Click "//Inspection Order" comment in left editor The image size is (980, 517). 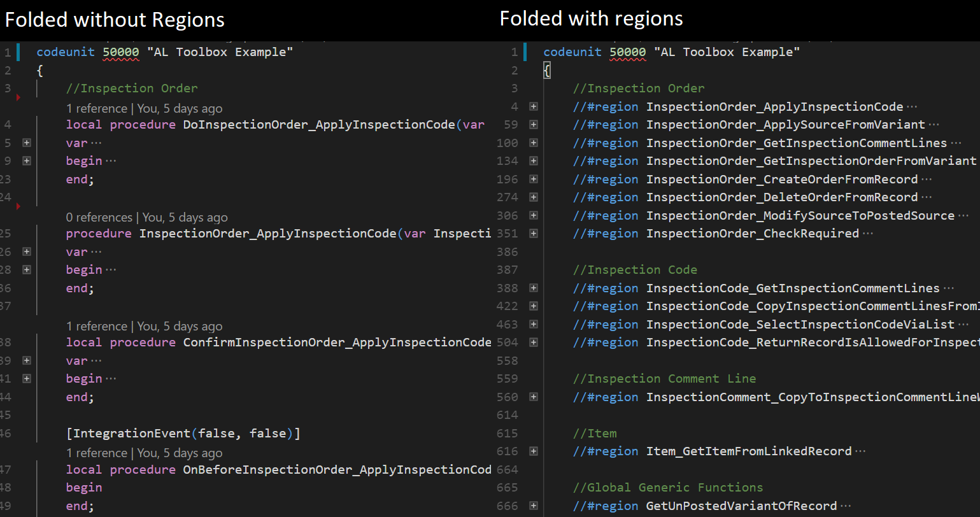(132, 89)
